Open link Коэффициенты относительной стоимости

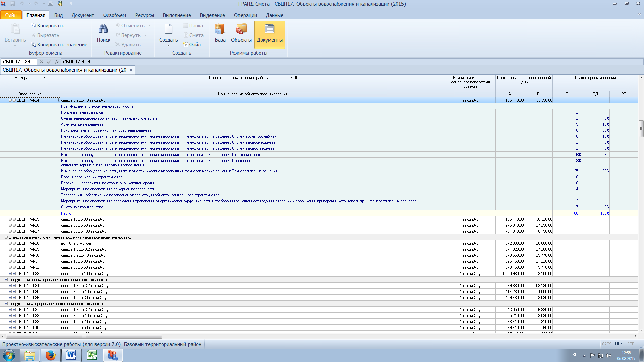click(x=97, y=106)
